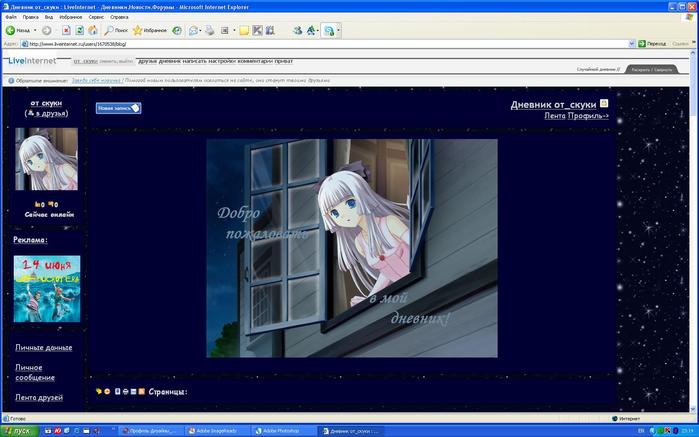Click the IE Back (Назад) button

17,30
